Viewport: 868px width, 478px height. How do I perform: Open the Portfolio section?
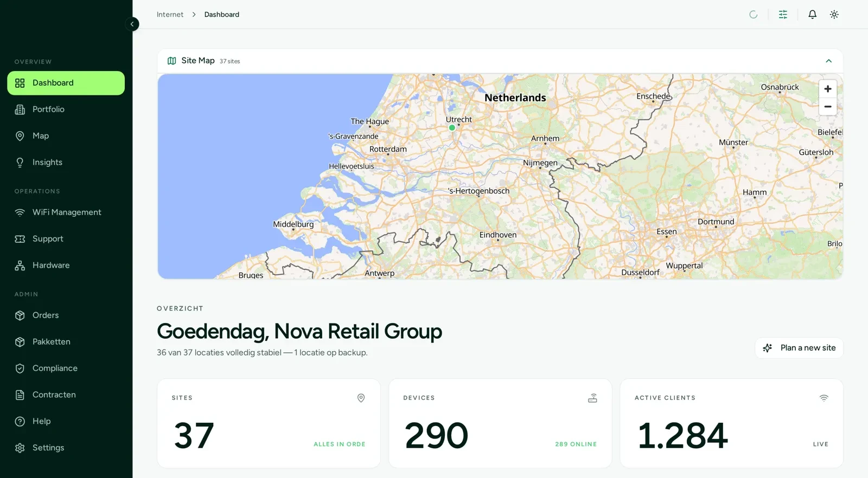pos(66,109)
